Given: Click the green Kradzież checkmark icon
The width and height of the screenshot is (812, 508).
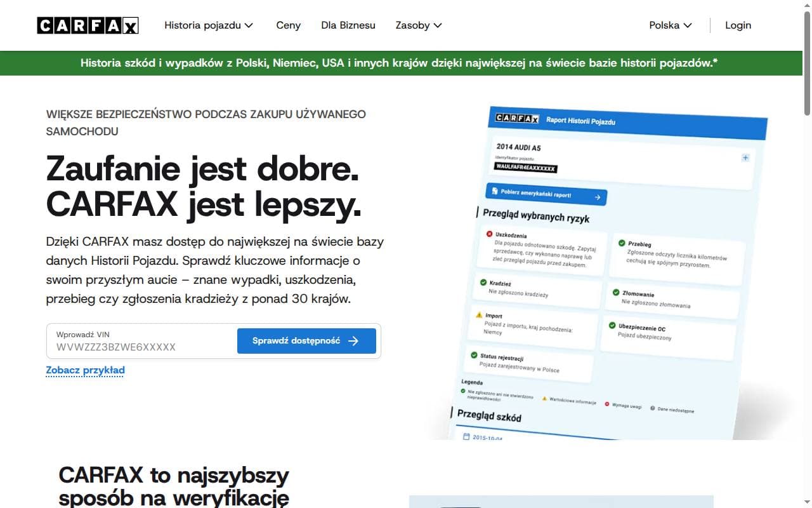Looking at the screenshot, I should tap(483, 282).
